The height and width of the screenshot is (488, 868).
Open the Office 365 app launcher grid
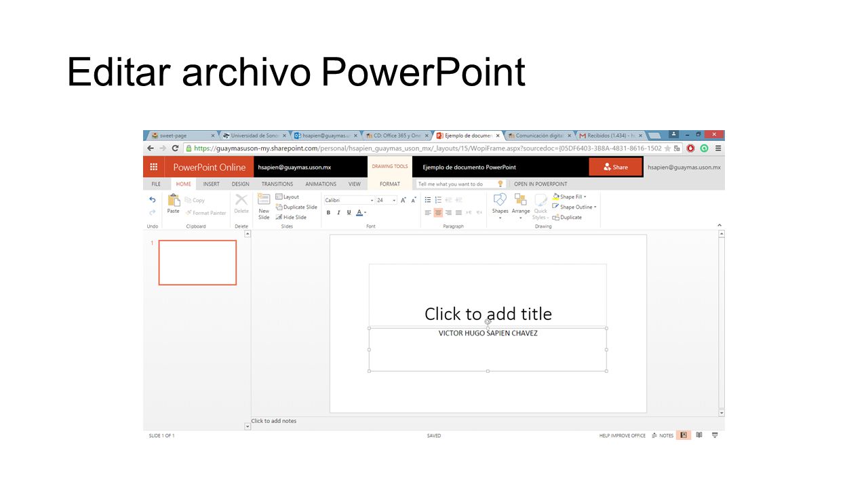[x=153, y=167]
